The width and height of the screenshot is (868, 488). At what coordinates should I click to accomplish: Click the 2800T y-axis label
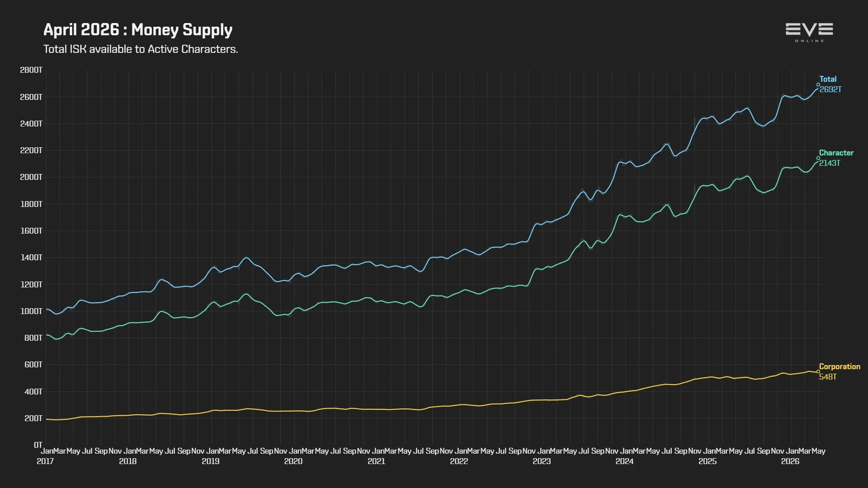point(31,70)
